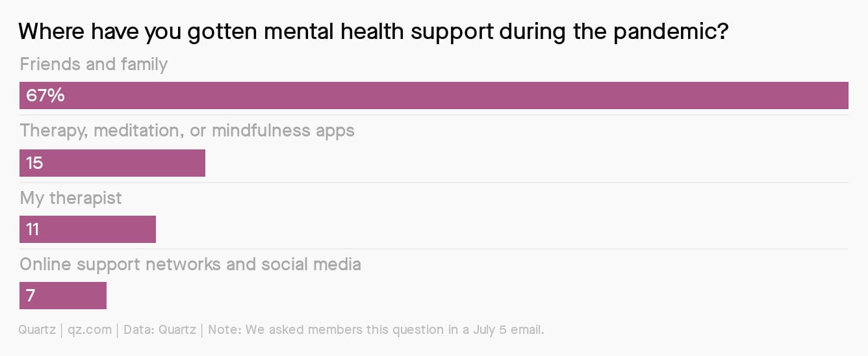Click the Quartz source credit in the footer
Viewport: 868px width, 356px height.
tap(38, 329)
